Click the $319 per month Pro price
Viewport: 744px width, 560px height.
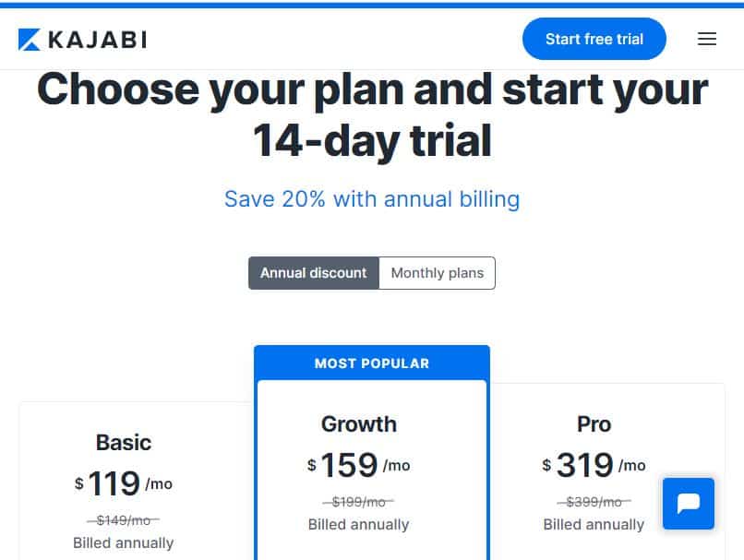pyautogui.click(x=594, y=465)
